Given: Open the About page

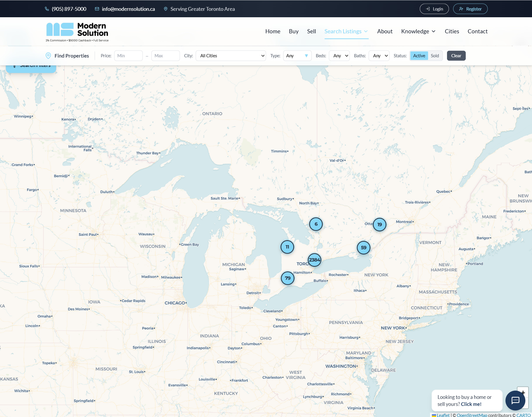Looking at the screenshot, I should point(385,31).
